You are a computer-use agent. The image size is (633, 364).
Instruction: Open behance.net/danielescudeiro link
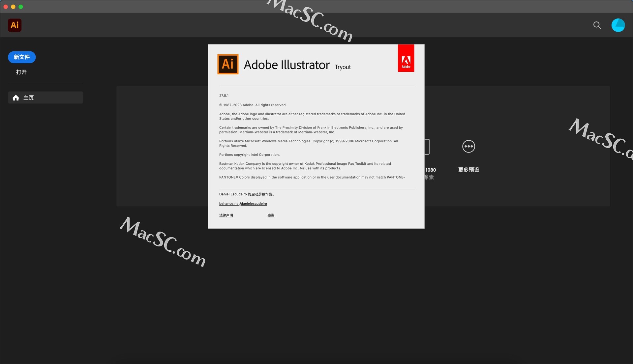tap(243, 204)
